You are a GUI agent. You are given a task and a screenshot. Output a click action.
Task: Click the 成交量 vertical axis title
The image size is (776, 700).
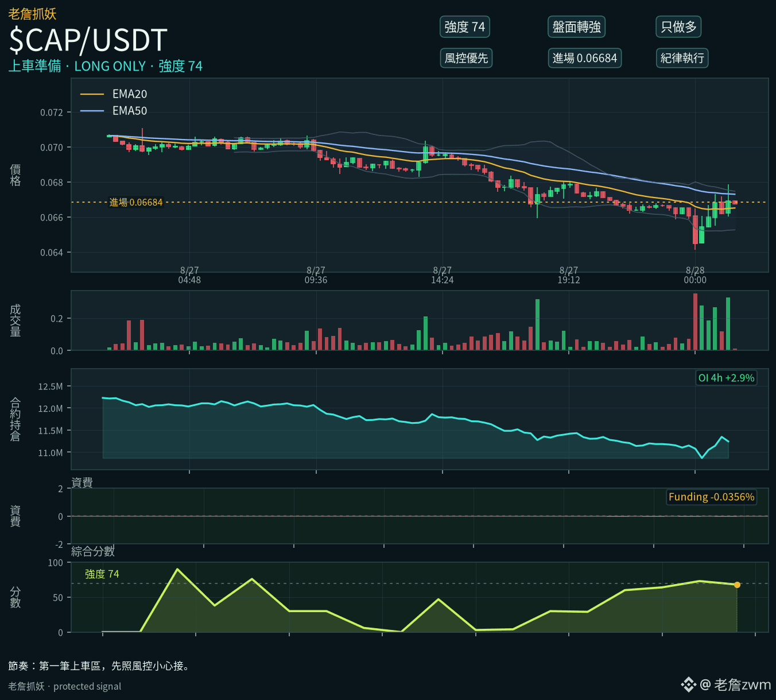[x=15, y=320]
